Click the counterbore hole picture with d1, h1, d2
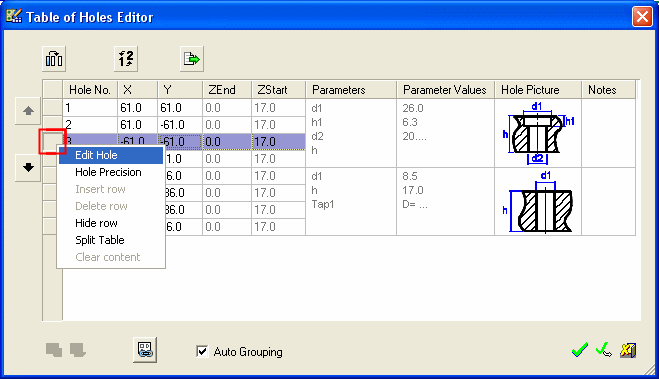 point(538,133)
